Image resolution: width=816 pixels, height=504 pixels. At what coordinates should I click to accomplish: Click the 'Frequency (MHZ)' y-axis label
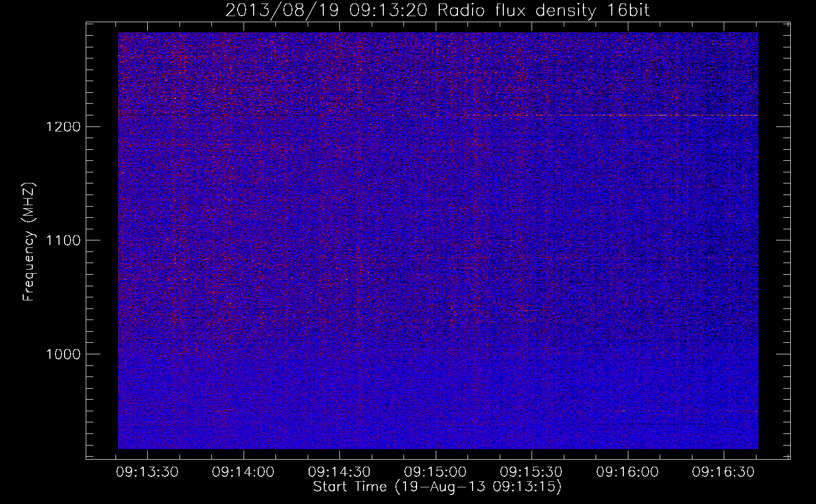click(29, 241)
